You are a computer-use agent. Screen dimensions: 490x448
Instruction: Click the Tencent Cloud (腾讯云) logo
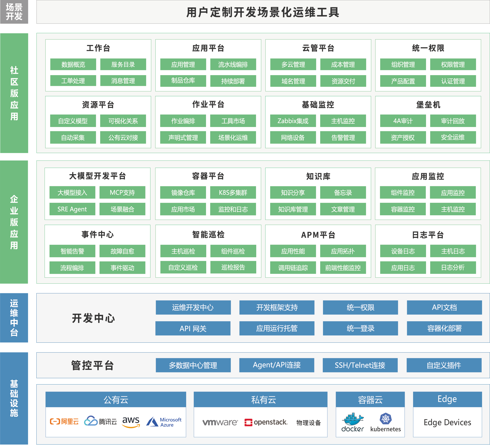click(100, 421)
